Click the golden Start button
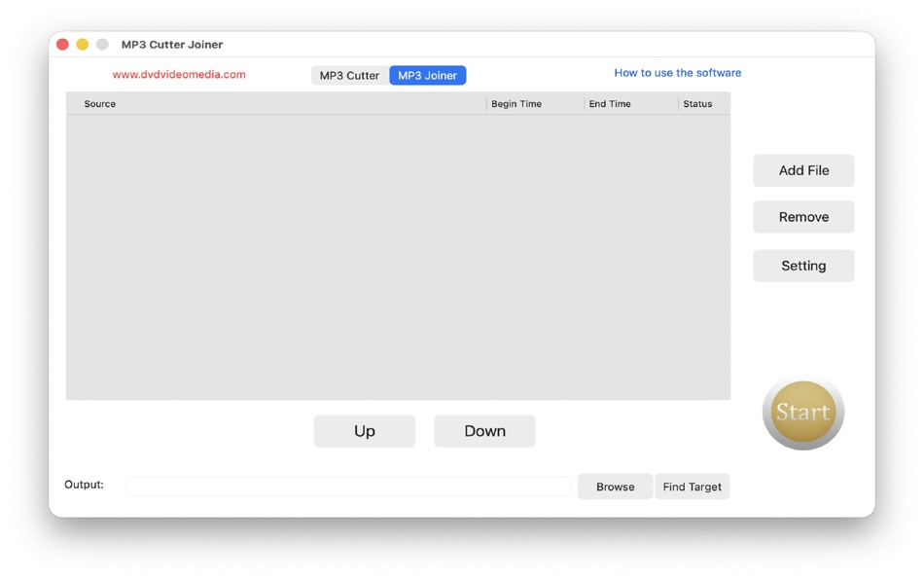The width and height of the screenshot is (924, 578). (802, 412)
